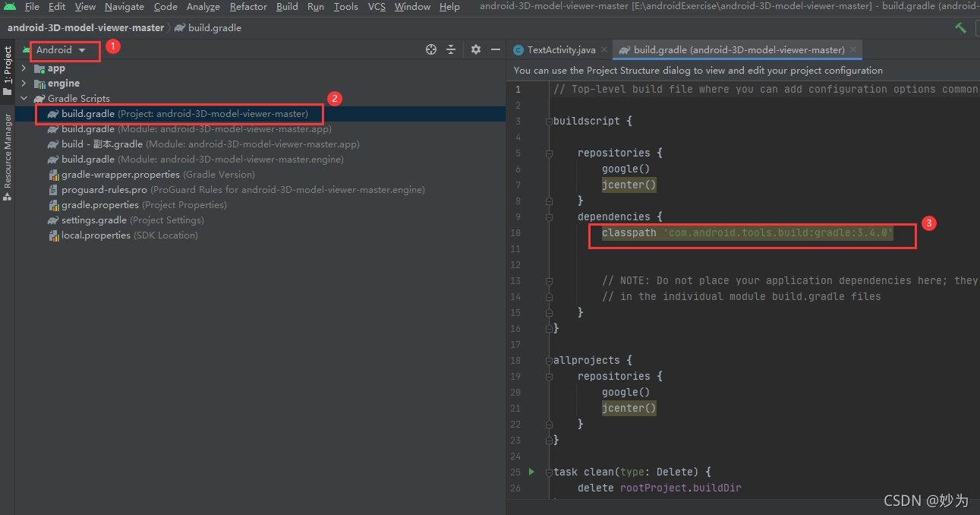
Task: Open the Build menu
Action: [287, 7]
